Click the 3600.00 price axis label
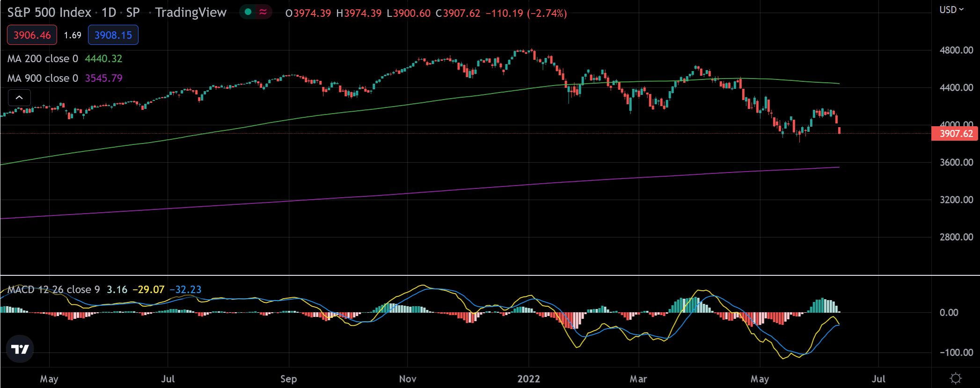 (x=956, y=162)
